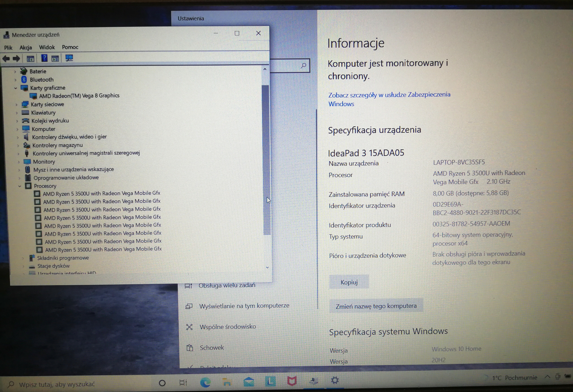Viewport: 573px width, 392px height.
Task: Click the Kontrolery magazynu icon
Action: pos(27,145)
